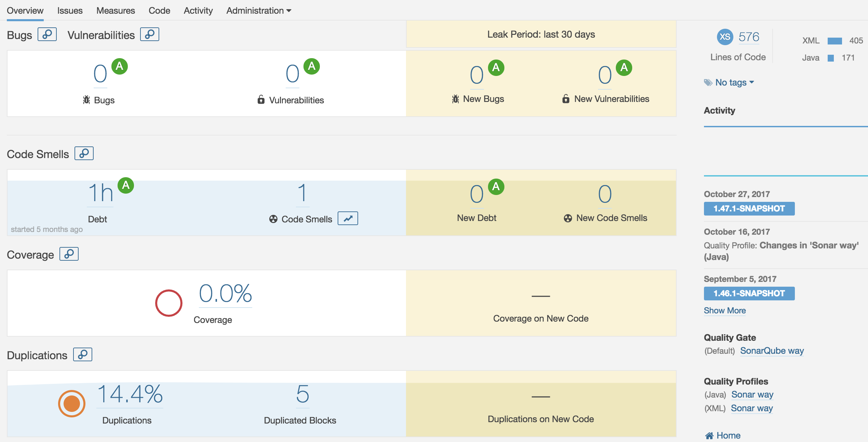Click the 1.47.1-SNAPSHOT version badge
Screen dimensions: 868x442
(749, 208)
